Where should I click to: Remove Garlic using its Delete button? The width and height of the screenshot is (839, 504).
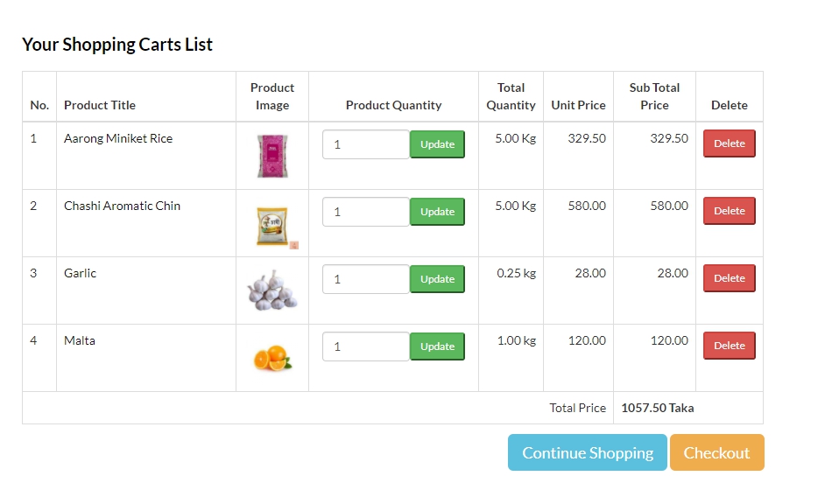click(729, 278)
